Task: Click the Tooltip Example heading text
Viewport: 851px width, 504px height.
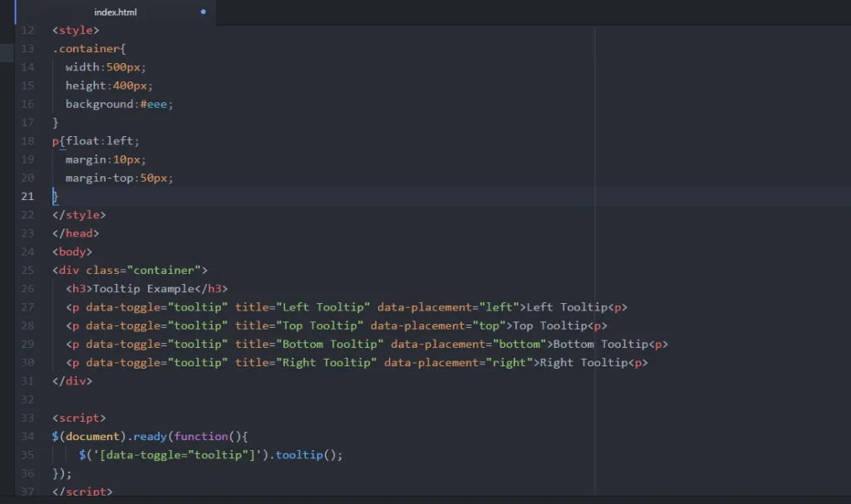Action: pos(143,289)
